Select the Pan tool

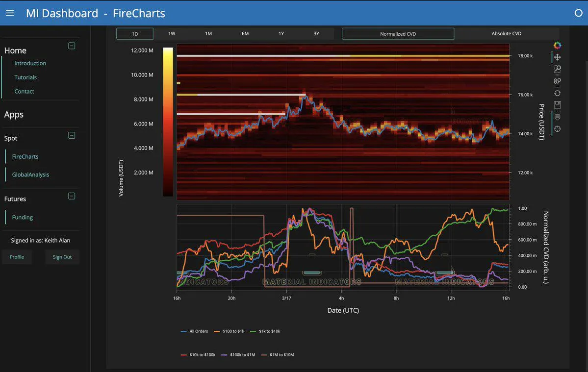557,57
